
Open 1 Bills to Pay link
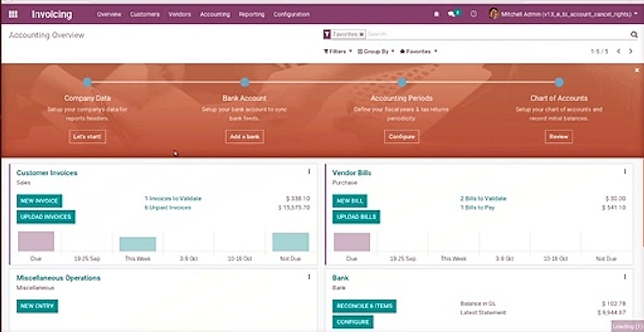(477, 207)
